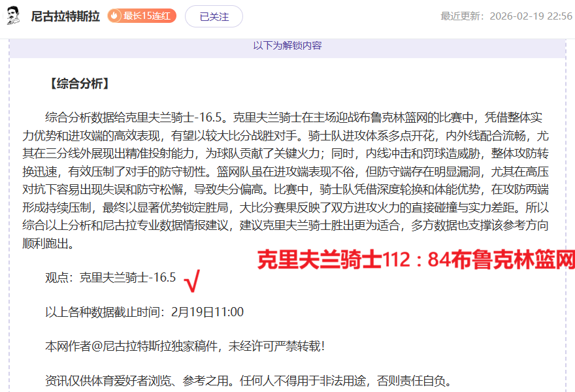575x392 pixels.
Task: Click the flame icon in the streak badge
Action: coord(115,16)
